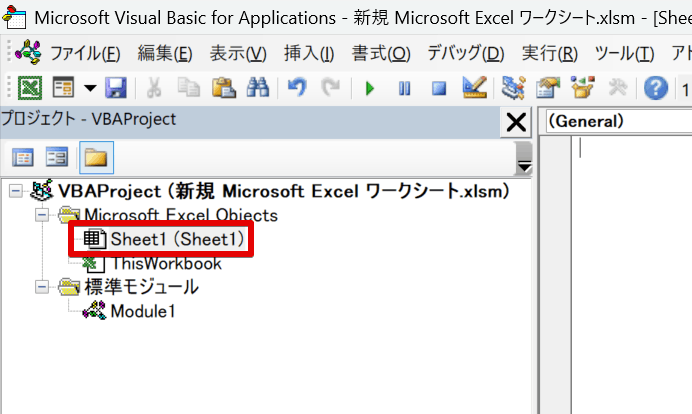This screenshot has height=414, width=692.
Task: Click View Object icon in project pane
Action: point(57,157)
